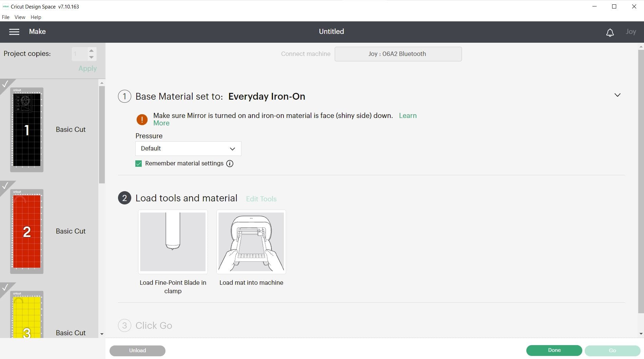Screen dimensions: 644x359
Task: Click the Project copies number field
Action: [79, 54]
